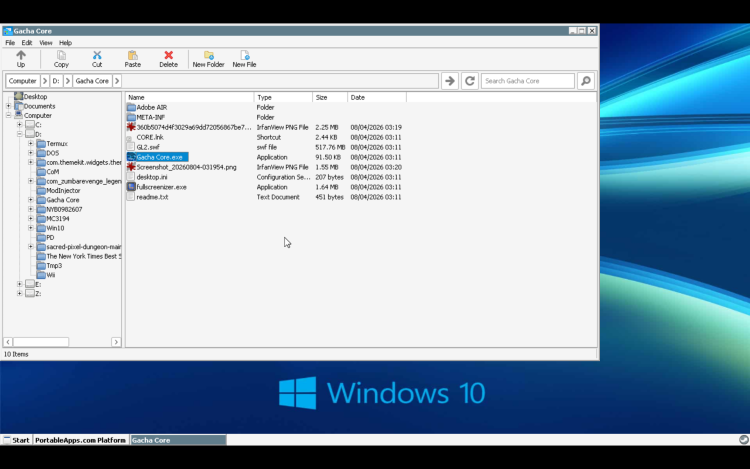Expand the Z: drive node

[x=20, y=294]
